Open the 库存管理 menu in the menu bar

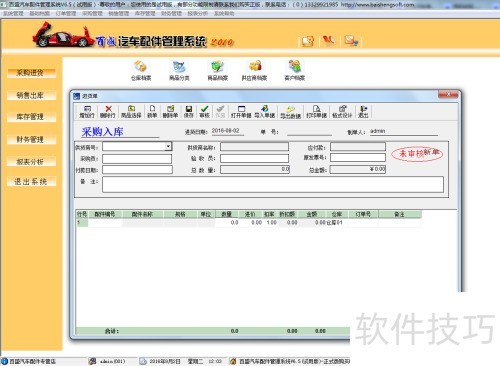(145, 13)
